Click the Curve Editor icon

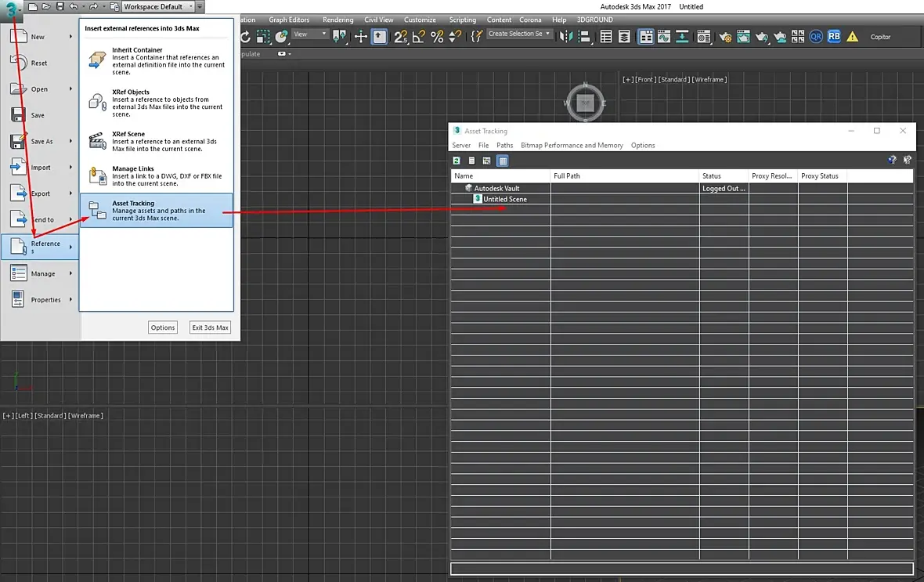664,37
